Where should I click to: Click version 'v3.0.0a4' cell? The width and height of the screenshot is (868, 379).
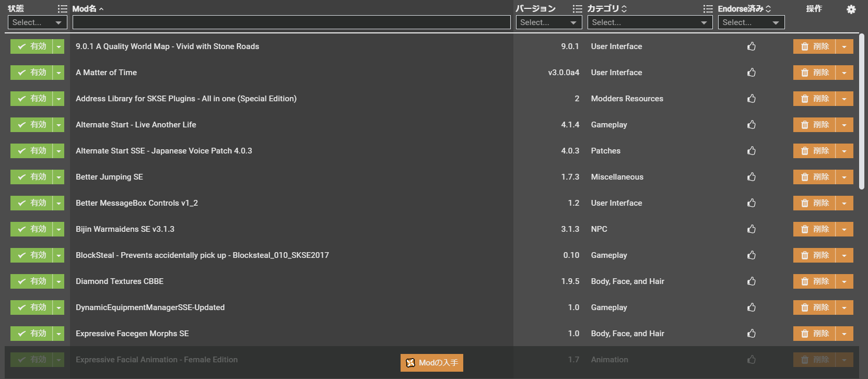click(x=564, y=73)
